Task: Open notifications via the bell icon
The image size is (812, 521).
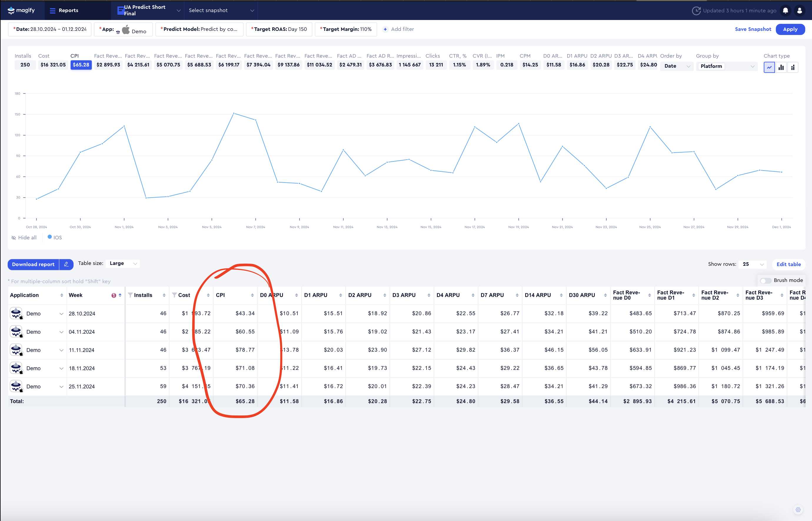Action: click(785, 11)
